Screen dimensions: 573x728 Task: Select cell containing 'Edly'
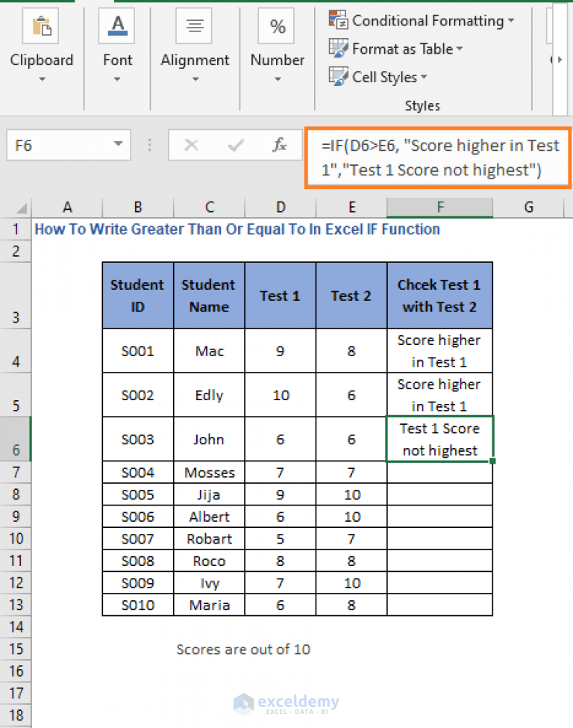coord(209,395)
